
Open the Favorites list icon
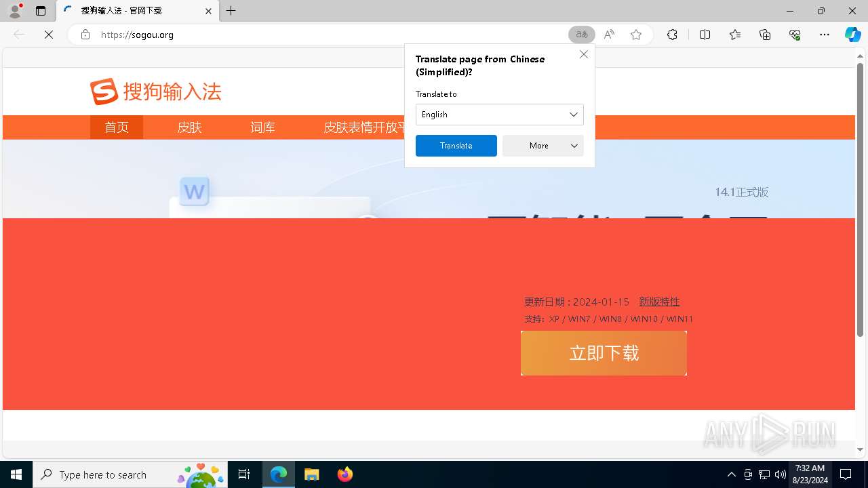735,35
